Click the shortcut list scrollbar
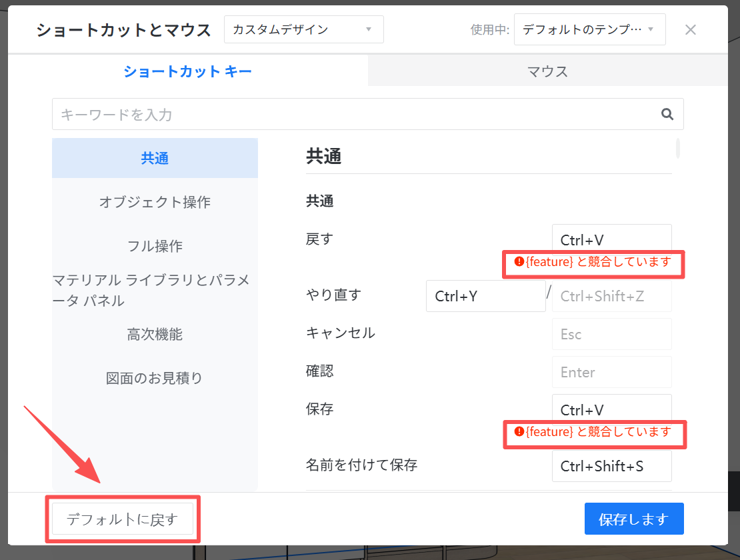This screenshot has height=560, width=740. pyautogui.click(x=678, y=149)
